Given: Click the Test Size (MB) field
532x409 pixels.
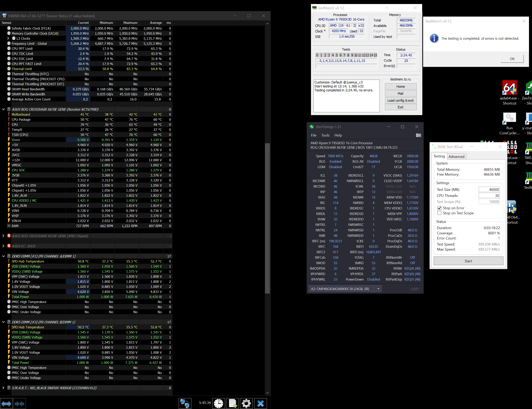Looking at the screenshot, I should (x=489, y=190).
